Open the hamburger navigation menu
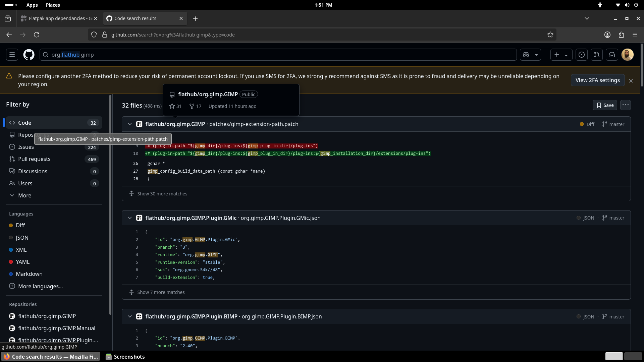Viewport: 644px width, 362px height. coord(12,55)
